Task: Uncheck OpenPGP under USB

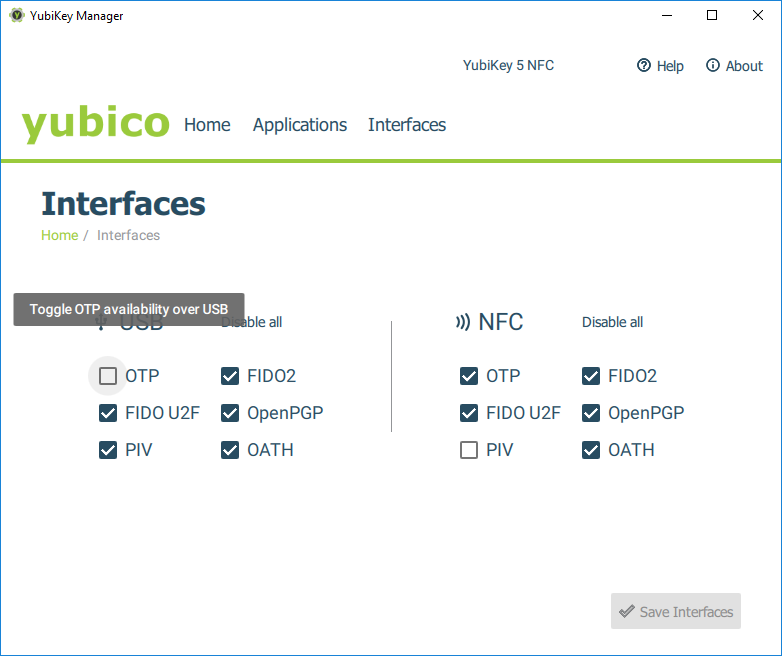Action: [230, 413]
